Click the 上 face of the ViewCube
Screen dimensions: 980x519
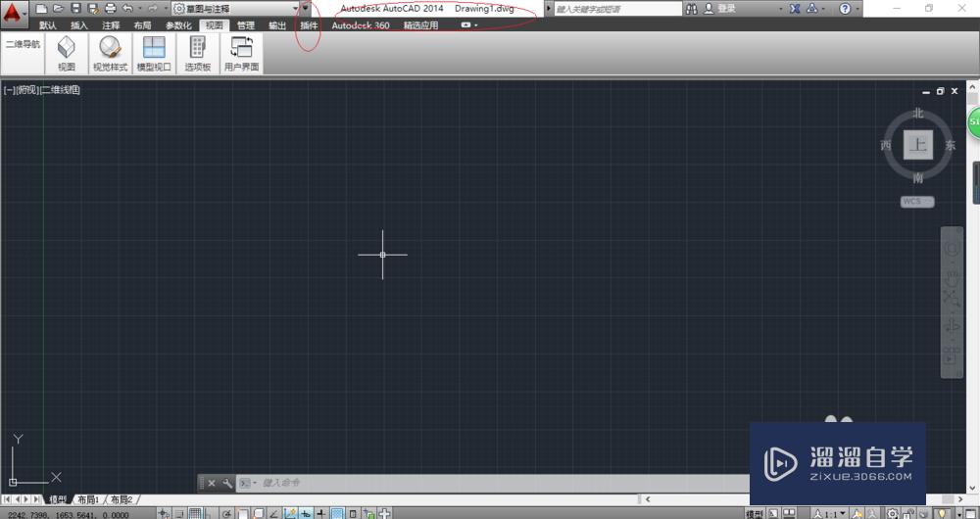pyautogui.click(x=917, y=145)
